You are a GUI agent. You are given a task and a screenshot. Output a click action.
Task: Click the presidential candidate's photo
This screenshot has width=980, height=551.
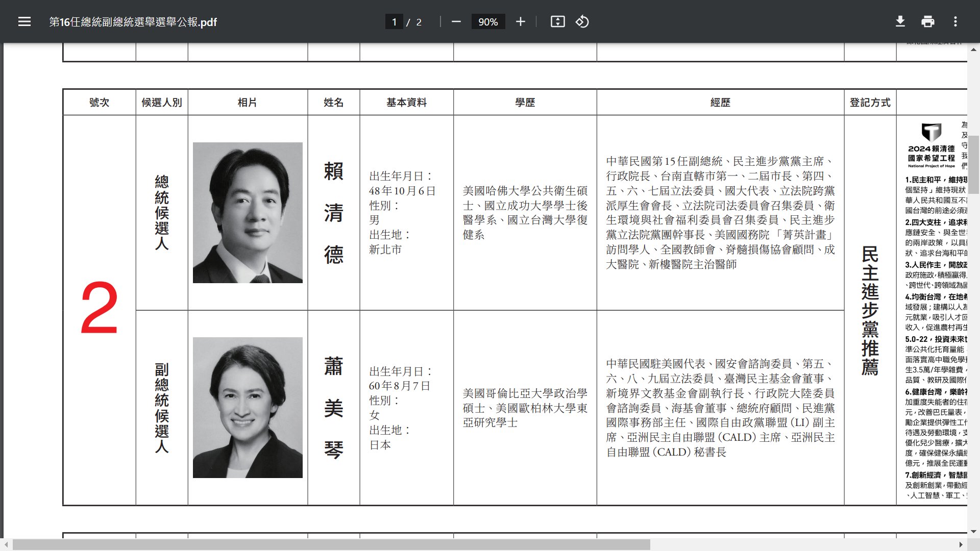pos(248,213)
